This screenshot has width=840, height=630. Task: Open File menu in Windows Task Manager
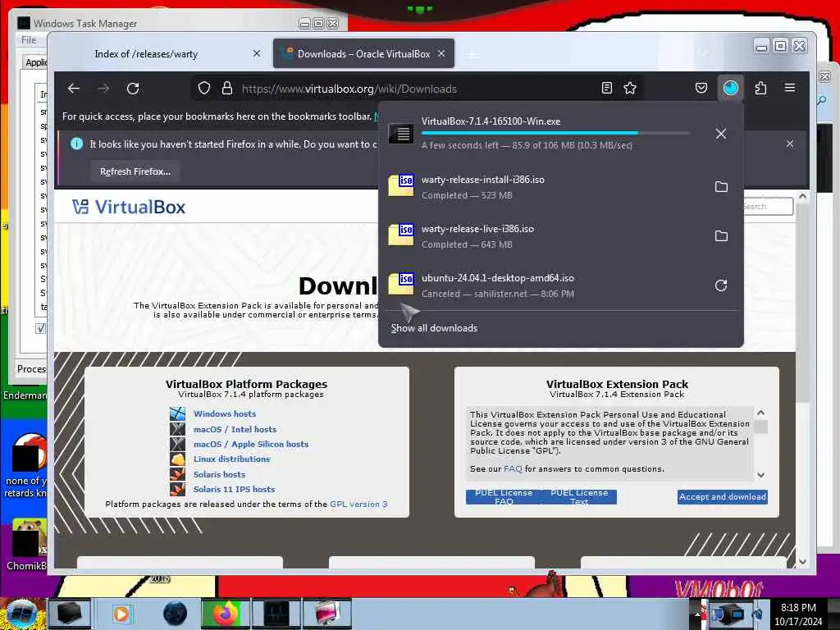pyautogui.click(x=29, y=40)
